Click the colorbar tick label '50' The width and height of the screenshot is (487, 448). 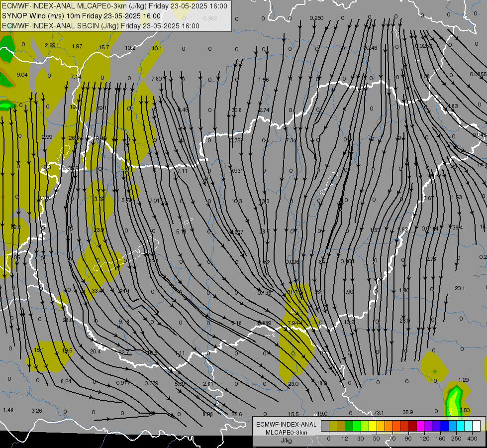377,439
